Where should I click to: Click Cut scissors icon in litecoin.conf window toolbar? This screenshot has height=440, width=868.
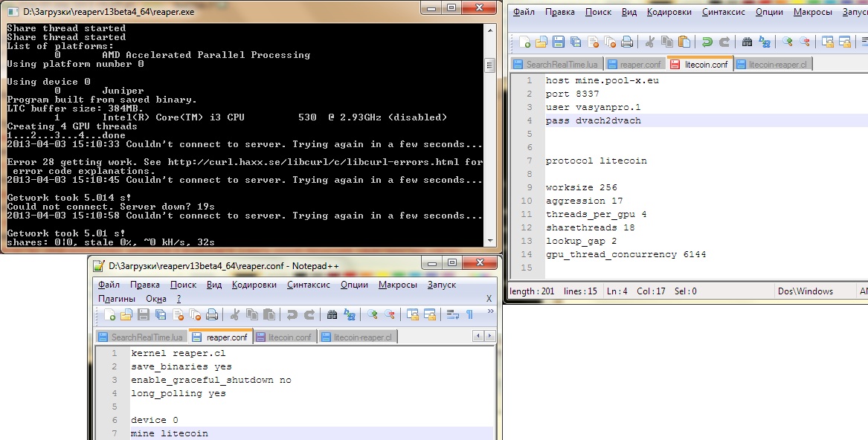pyautogui.click(x=650, y=42)
